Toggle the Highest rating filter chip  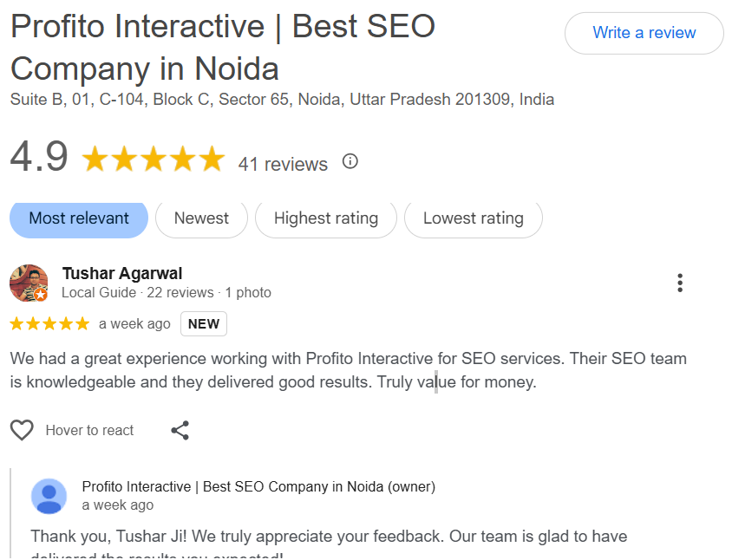[x=325, y=218]
